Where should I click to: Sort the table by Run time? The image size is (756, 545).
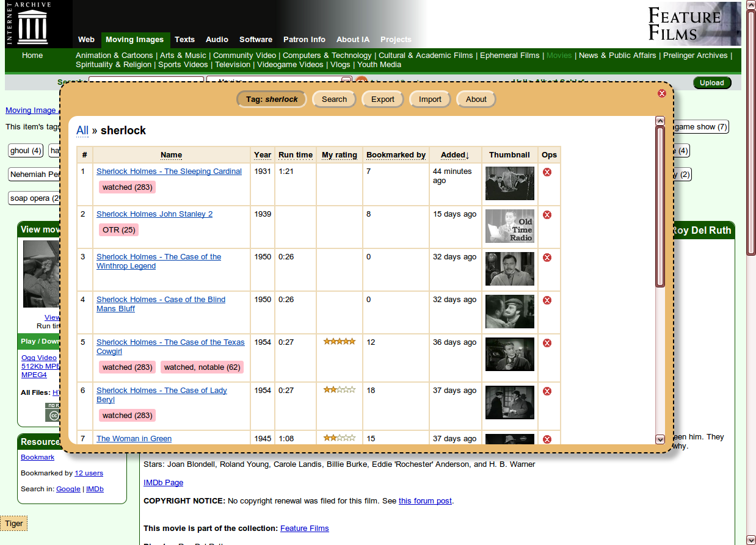click(296, 155)
